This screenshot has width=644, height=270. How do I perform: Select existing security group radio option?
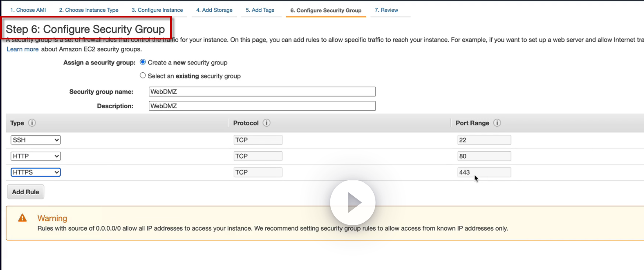tap(143, 75)
